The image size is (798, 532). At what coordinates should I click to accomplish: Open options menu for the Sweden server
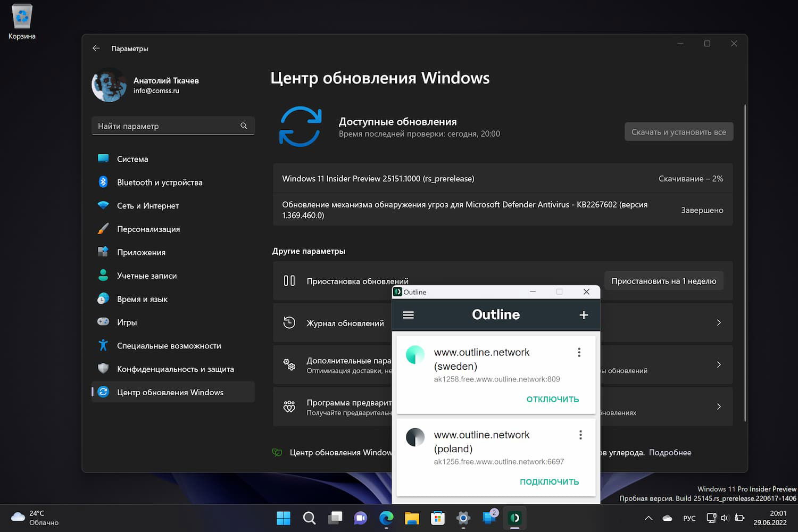pyautogui.click(x=579, y=352)
